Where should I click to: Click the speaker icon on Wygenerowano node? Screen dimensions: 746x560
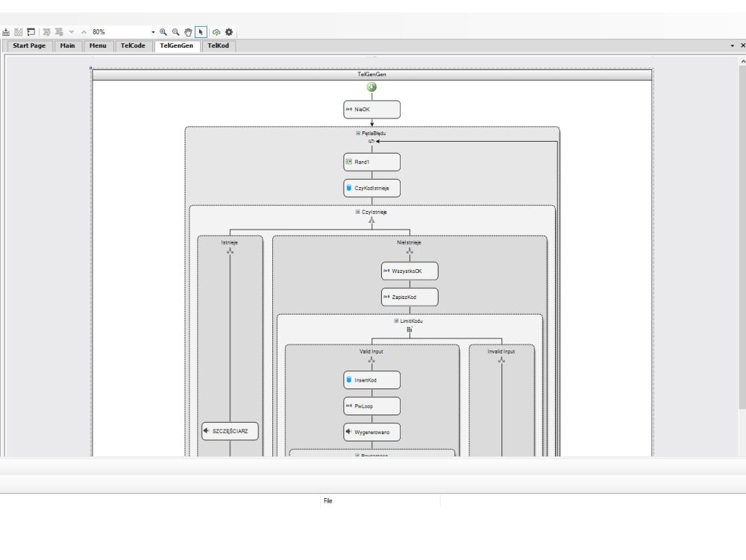point(348,432)
